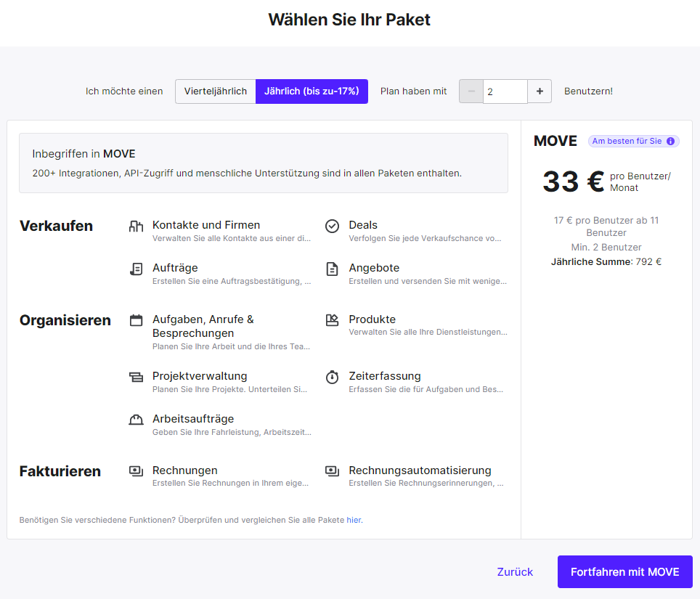Click the Fortfahren mit MOVE button

[625, 572]
